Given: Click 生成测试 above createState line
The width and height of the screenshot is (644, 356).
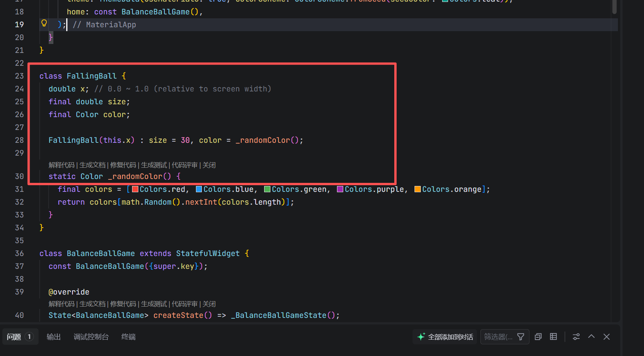Looking at the screenshot, I should tap(154, 304).
